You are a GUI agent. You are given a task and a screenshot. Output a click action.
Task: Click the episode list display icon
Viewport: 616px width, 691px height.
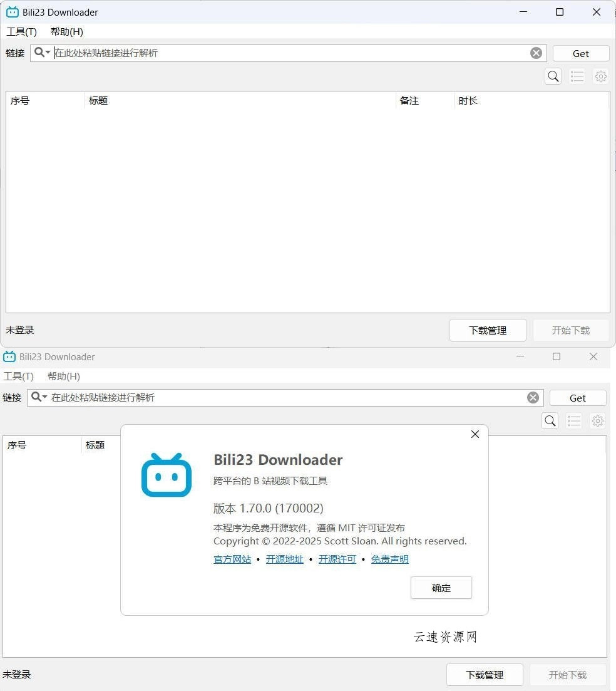tap(577, 76)
